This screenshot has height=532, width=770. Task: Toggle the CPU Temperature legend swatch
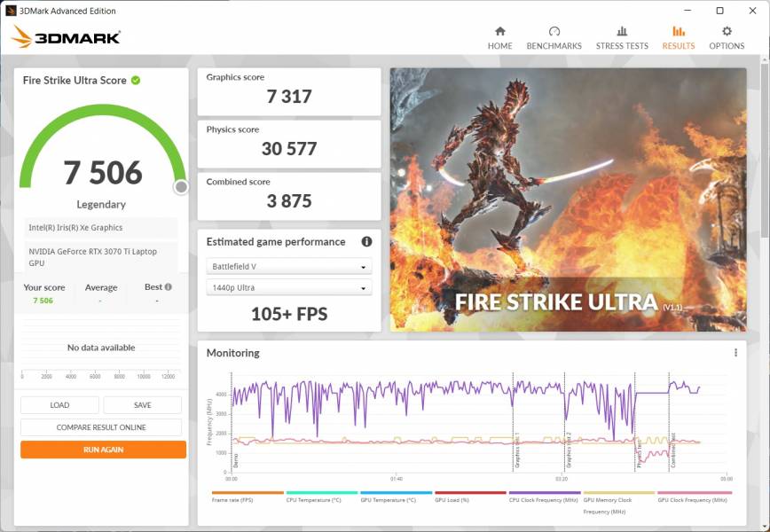(x=322, y=492)
